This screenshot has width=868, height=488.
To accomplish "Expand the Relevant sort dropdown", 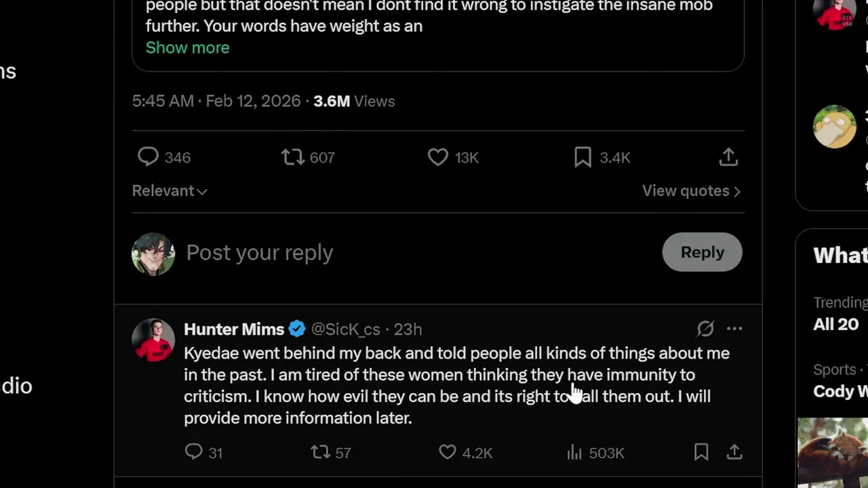I will pyautogui.click(x=170, y=191).
